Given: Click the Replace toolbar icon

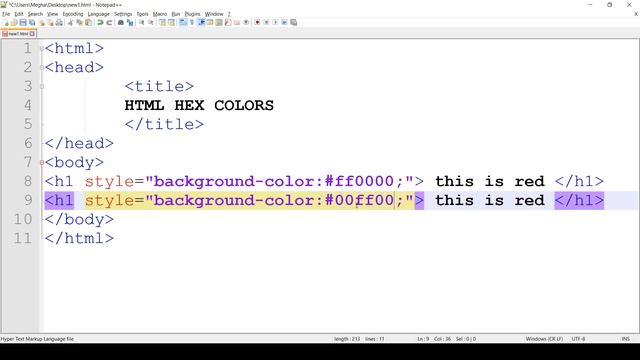Looking at the screenshot, I should coord(130,22).
